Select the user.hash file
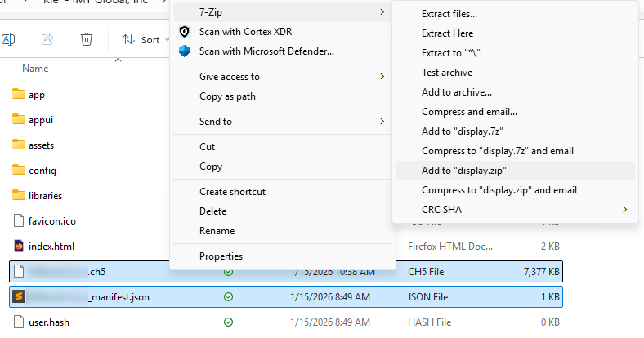This screenshot has width=644, height=338. [x=48, y=322]
